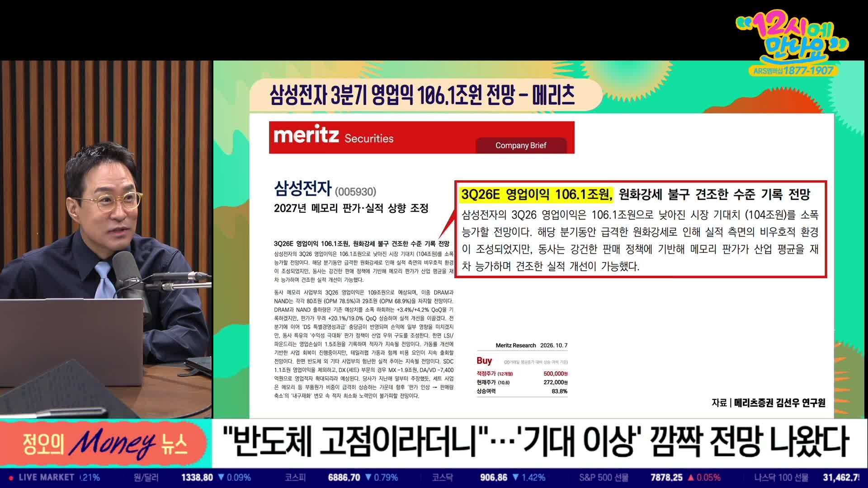Image resolution: width=868 pixels, height=488 pixels.
Task: Click the red up arrow next to 0.05%
Action: click(691, 478)
